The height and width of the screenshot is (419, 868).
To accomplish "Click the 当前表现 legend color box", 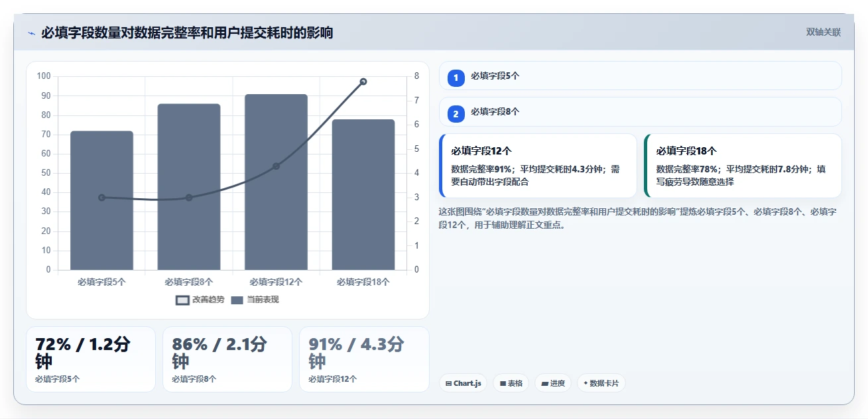I will pos(237,300).
